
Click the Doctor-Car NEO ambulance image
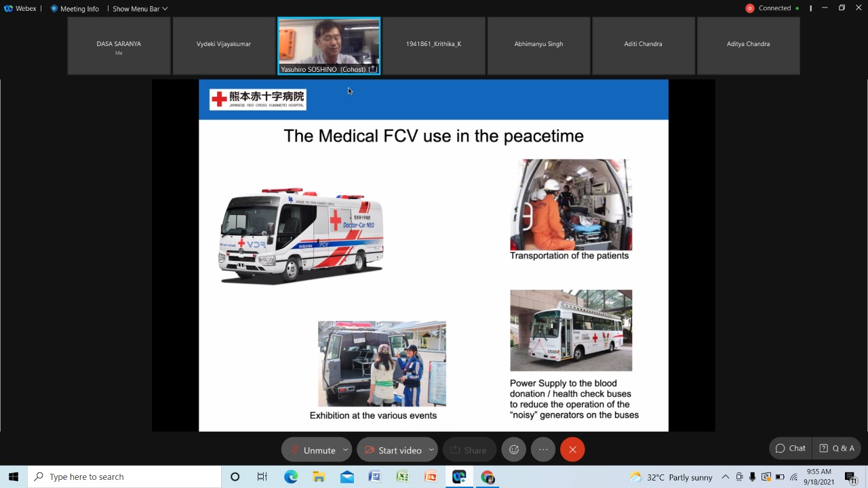301,235
